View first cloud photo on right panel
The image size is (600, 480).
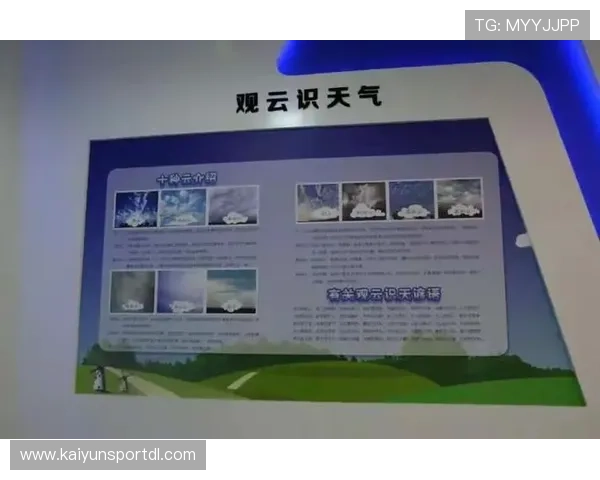pos(317,202)
